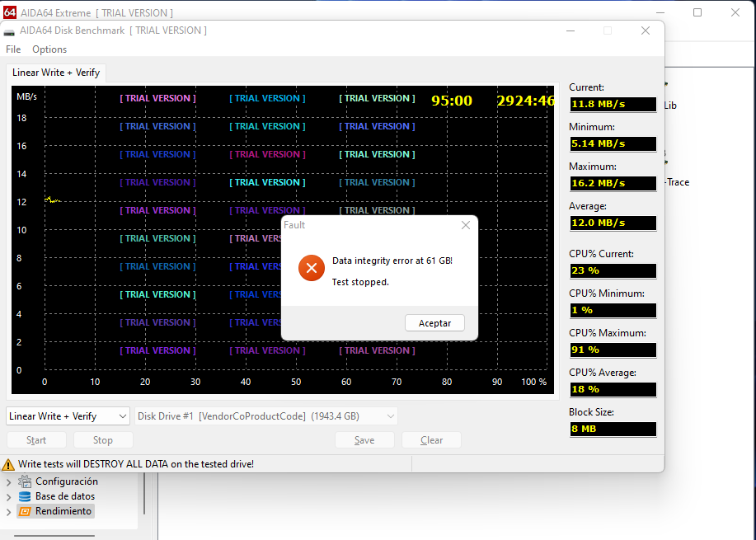Close the Fault dialog with X
This screenshot has height=540, width=756.
465,225
